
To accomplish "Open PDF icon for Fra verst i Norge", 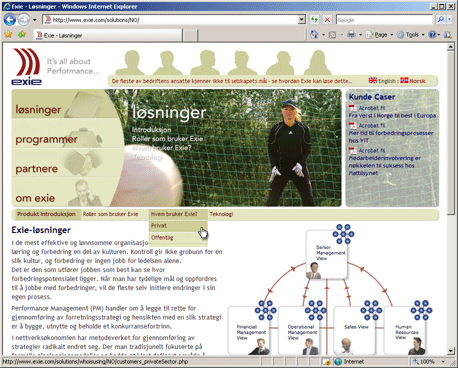I will [353, 108].
